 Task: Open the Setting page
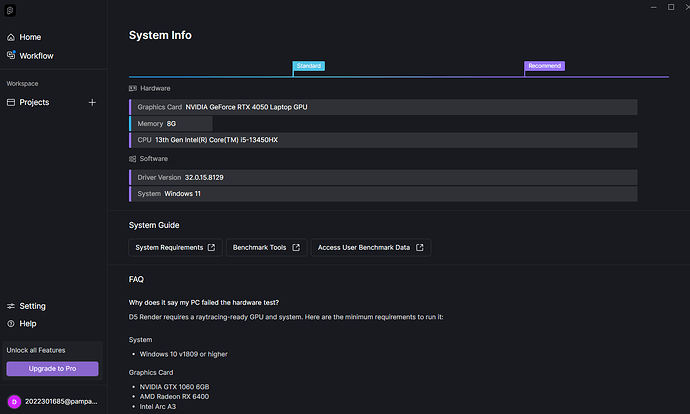click(x=32, y=306)
